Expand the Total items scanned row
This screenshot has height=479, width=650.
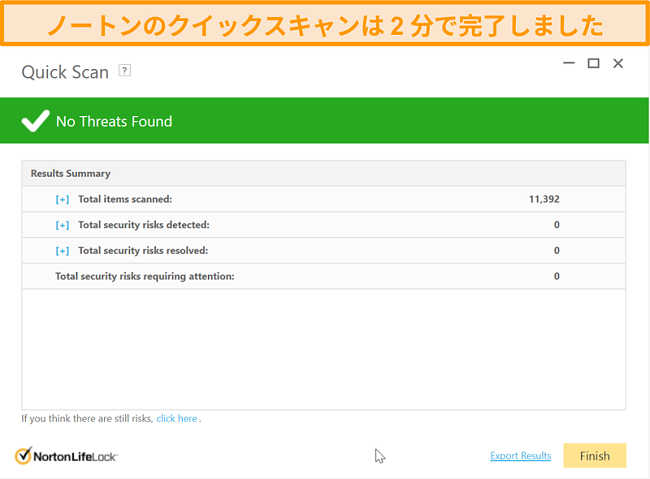62,199
